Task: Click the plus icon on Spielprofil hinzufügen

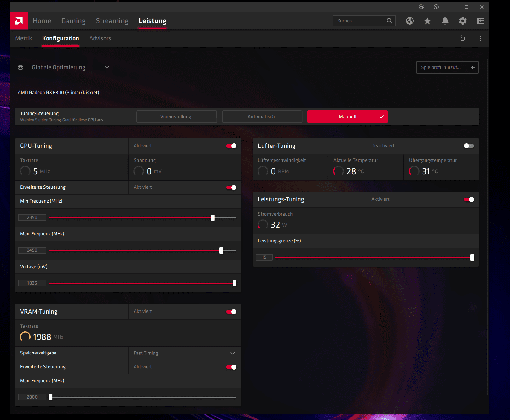Action: click(x=473, y=67)
